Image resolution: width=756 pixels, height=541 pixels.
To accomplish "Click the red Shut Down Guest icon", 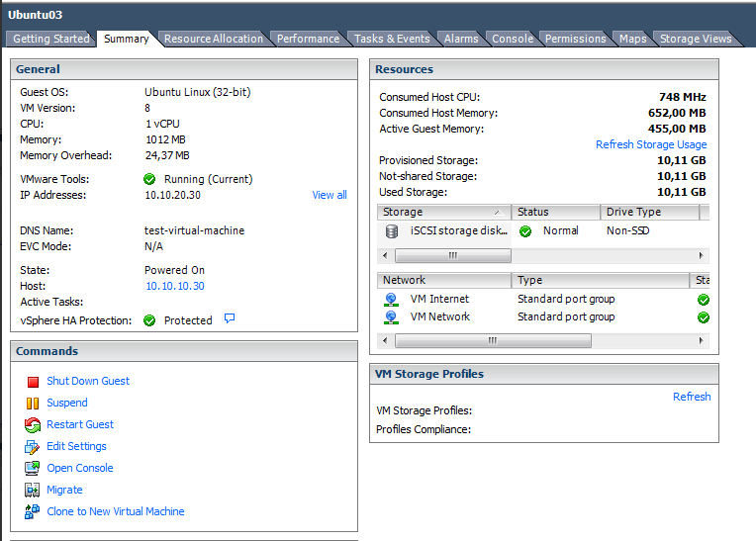I will pos(33,382).
